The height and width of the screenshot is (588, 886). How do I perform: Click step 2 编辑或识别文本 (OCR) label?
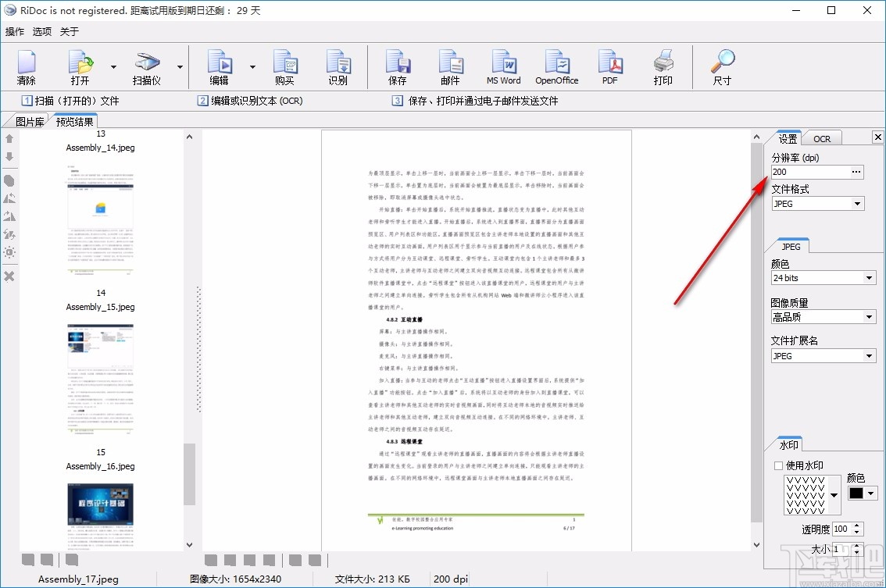pyautogui.click(x=250, y=101)
